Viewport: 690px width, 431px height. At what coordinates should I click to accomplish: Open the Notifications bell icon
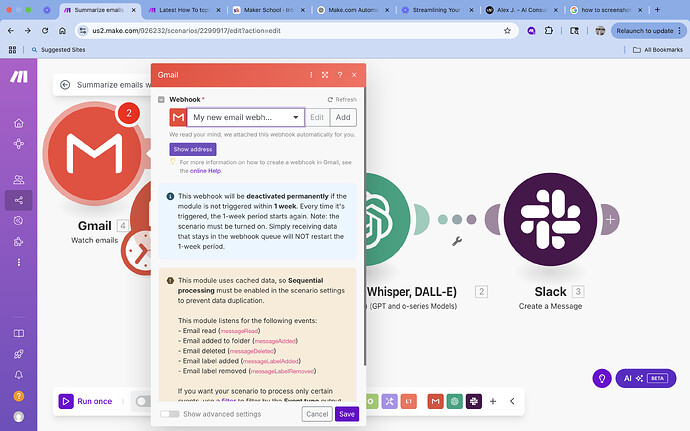(18, 375)
